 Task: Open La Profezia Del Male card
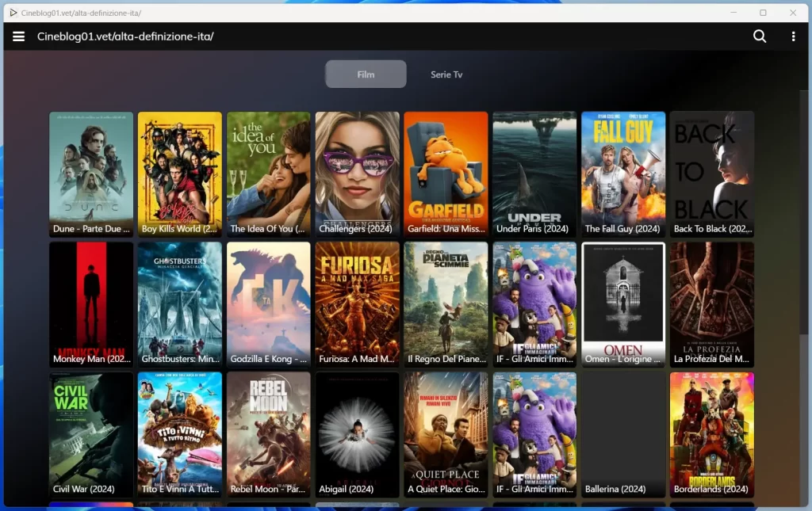click(x=712, y=305)
